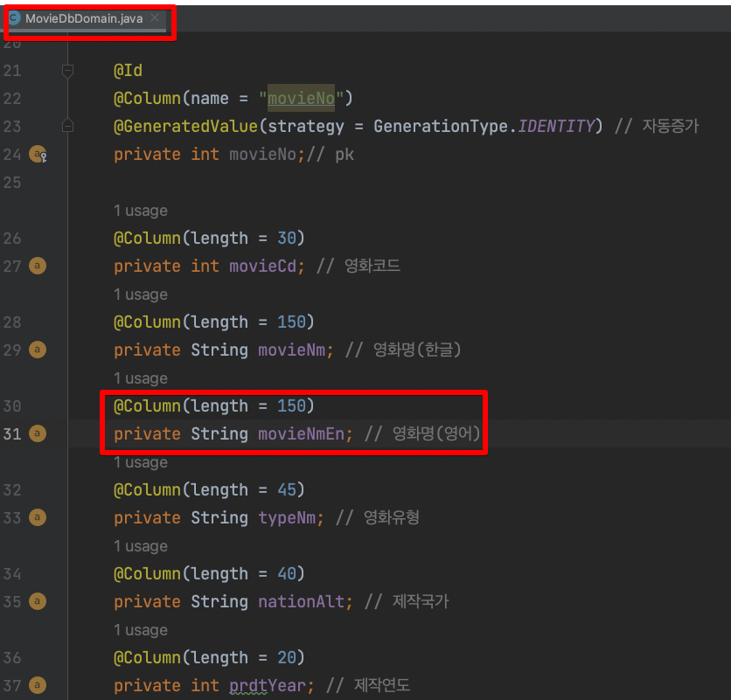The image size is (731, 700).
Task: Click the comment '// 제작국가'
Action: point(407,601)
